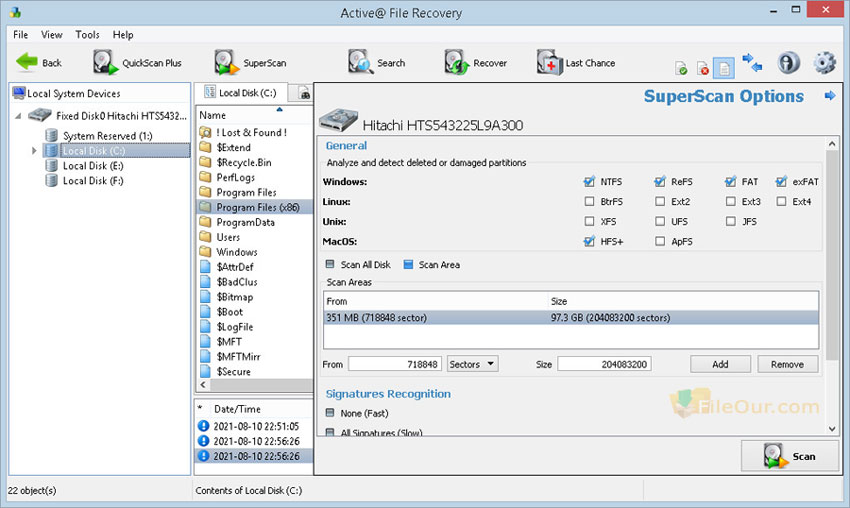Click the blue opposing arrows toolbar icon
Screen dimensions: 850x508
tap(752, 62)
